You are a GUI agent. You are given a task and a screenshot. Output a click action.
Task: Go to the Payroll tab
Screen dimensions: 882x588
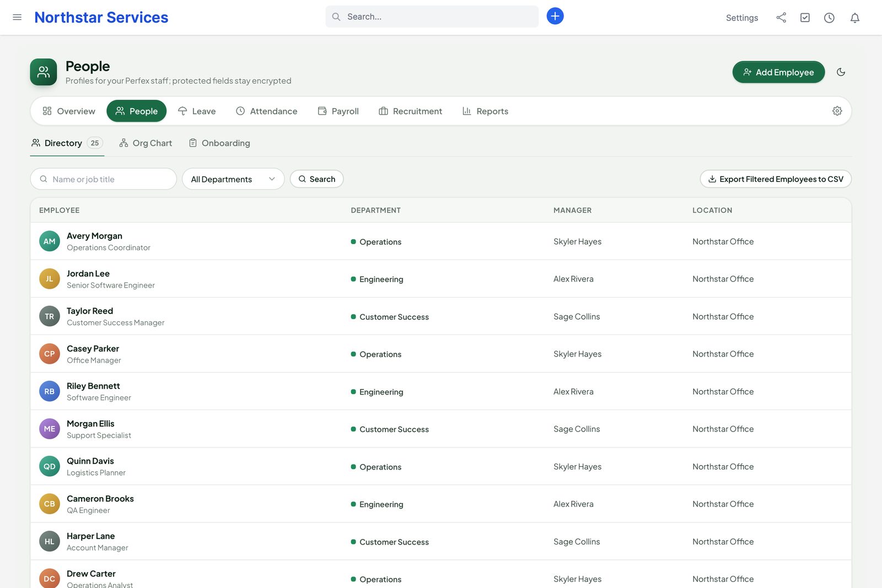pos(338,111)
